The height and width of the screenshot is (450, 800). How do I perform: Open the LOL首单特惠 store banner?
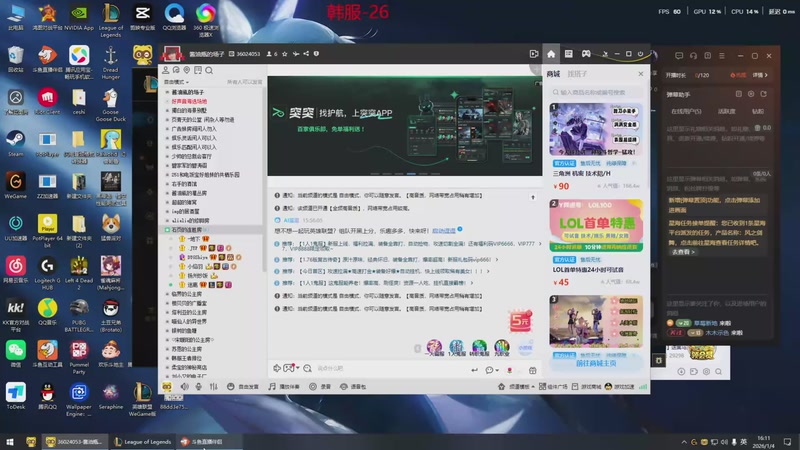pyautogui.click(x=596, y=226)
